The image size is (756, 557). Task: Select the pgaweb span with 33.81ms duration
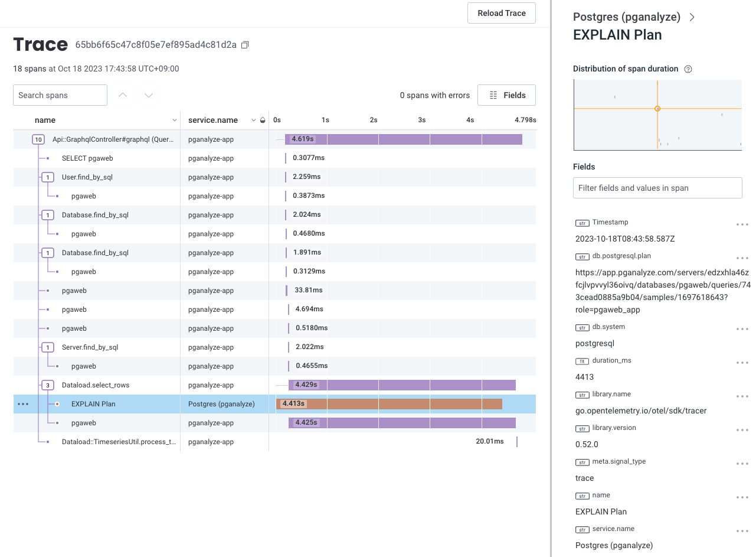pos(274,291)
